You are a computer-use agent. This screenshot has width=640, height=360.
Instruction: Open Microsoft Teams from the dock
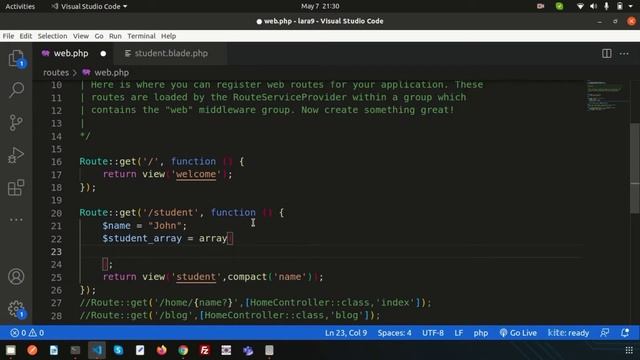click(x=248, y=350)
